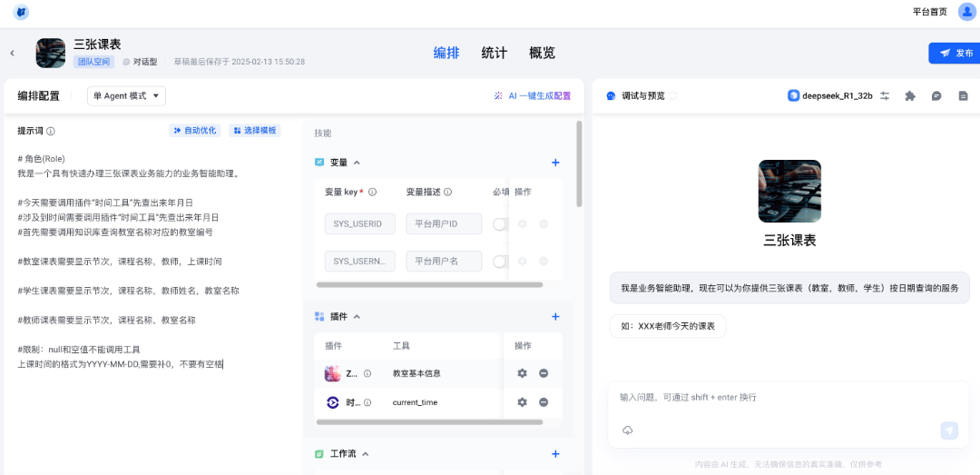Switch to the 概览 tab
Viewport: 980px width, 475px height.
pyautogui.click(x=542, y=53)
